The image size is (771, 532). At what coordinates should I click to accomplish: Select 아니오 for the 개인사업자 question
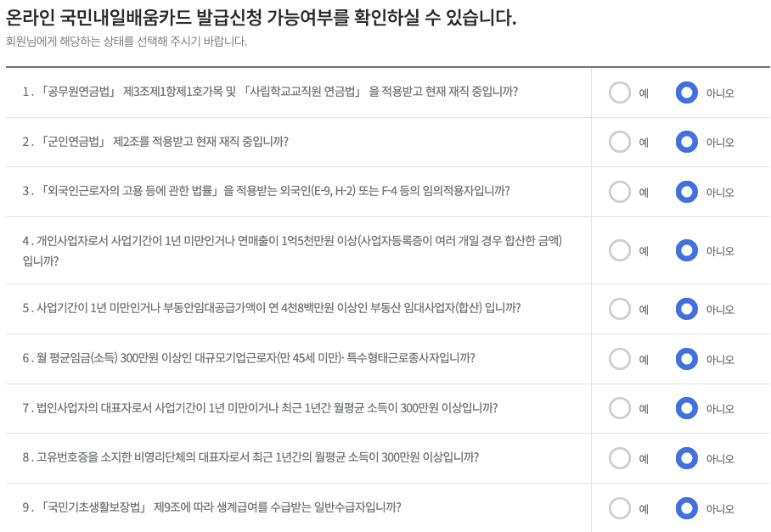[687, 250]
